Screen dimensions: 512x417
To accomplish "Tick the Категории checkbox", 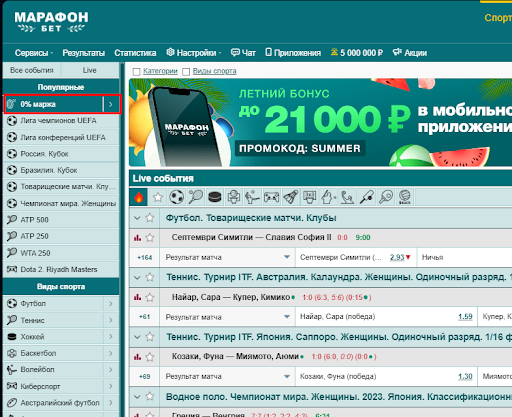I will click(x=136, y=72).
